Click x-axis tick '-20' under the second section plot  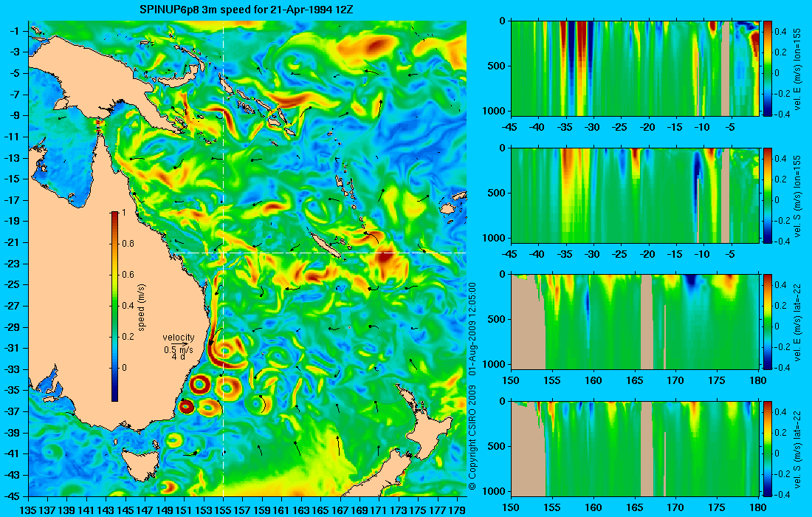(x=647, y=254)
